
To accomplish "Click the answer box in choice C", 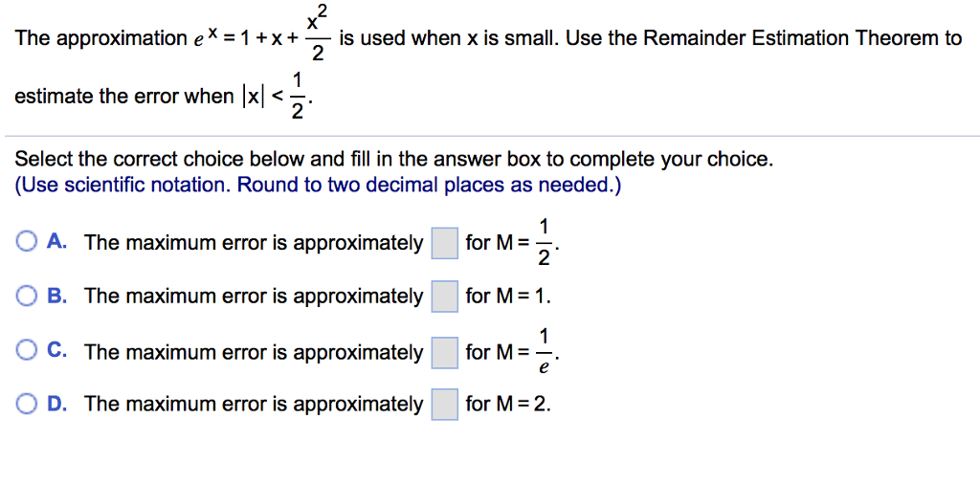I will (444, 353).
